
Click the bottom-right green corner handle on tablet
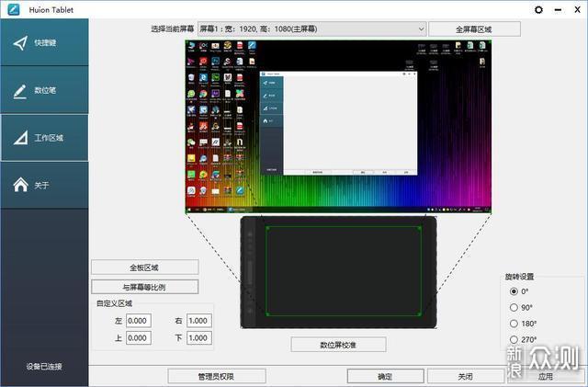click(419, 314)
